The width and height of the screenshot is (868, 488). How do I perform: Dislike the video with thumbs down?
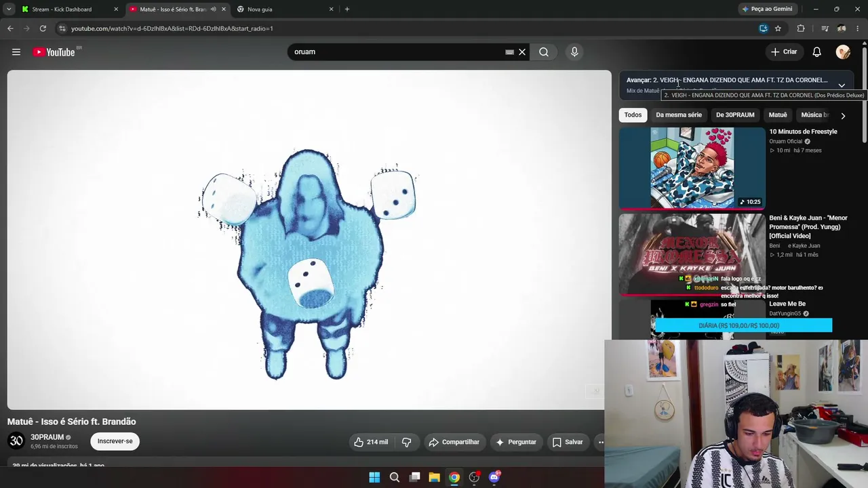[x=407, y=442]
